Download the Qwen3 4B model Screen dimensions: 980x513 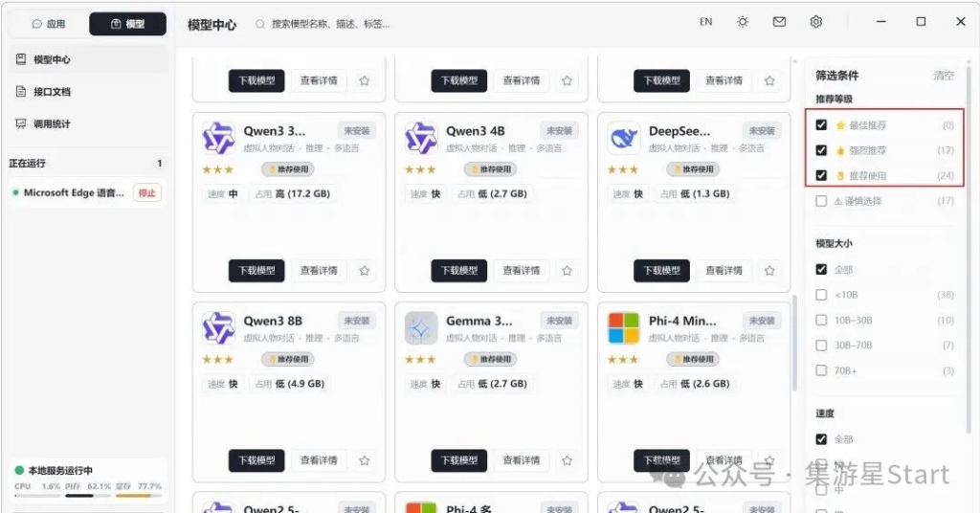click(458, 271)
